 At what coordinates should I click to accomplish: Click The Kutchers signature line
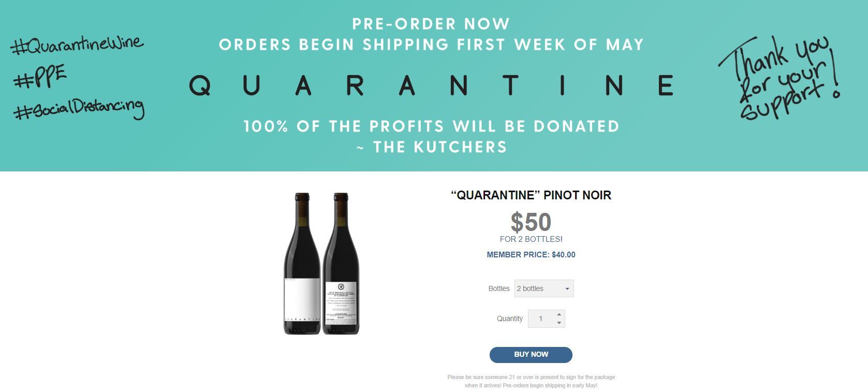click(x=432, y=147)
